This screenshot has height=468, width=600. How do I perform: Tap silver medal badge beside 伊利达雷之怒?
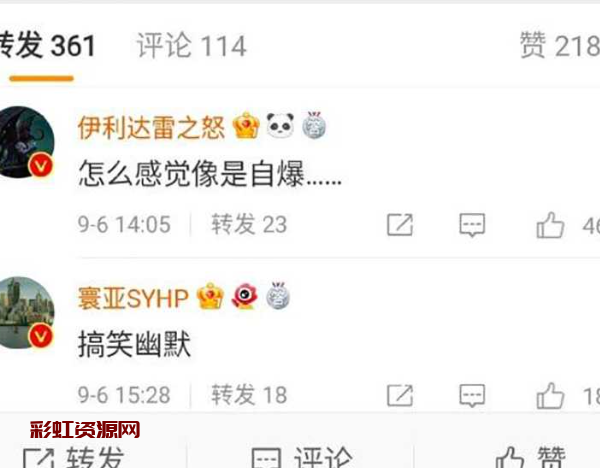click(314, 125)
